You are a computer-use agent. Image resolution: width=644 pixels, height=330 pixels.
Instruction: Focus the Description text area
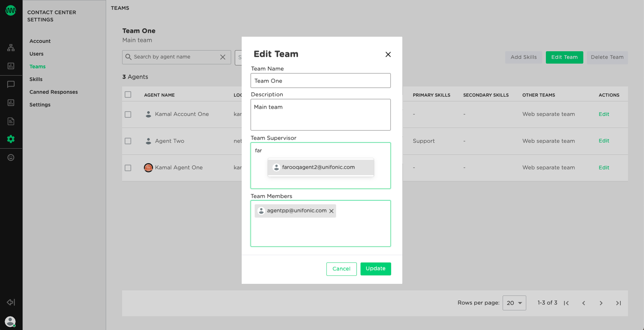(x=321, y=115)
